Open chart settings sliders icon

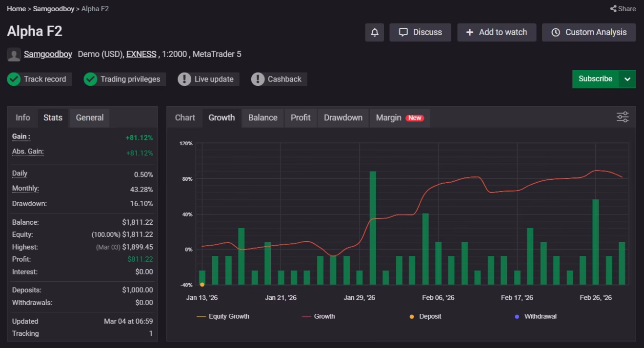click(623, 117)
